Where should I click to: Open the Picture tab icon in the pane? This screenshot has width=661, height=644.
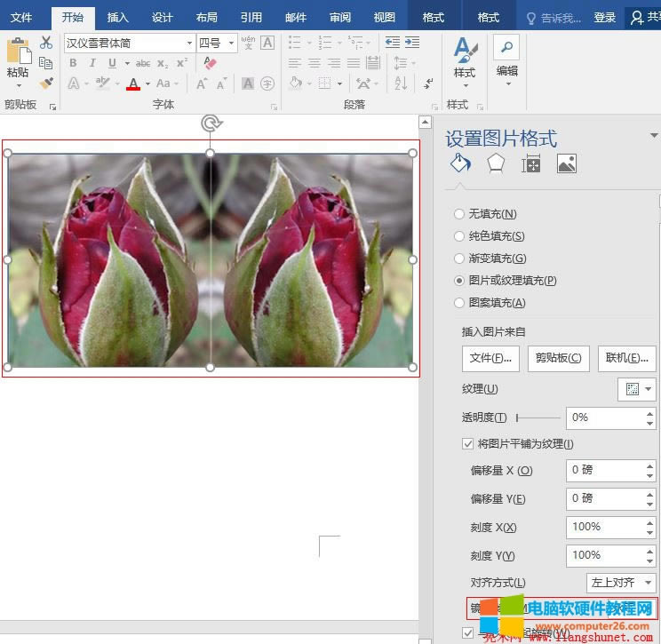tap(567, 163)
